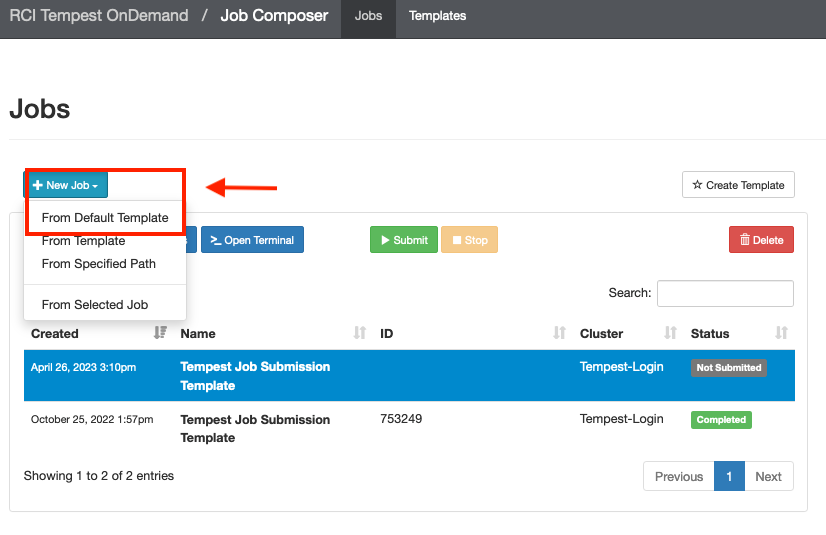The height and width of the screenshot is (535, 826).
Task: Click Tempest Job Submission Template in highlighted row
Action: pyautogui.click(x=255, y=376)
